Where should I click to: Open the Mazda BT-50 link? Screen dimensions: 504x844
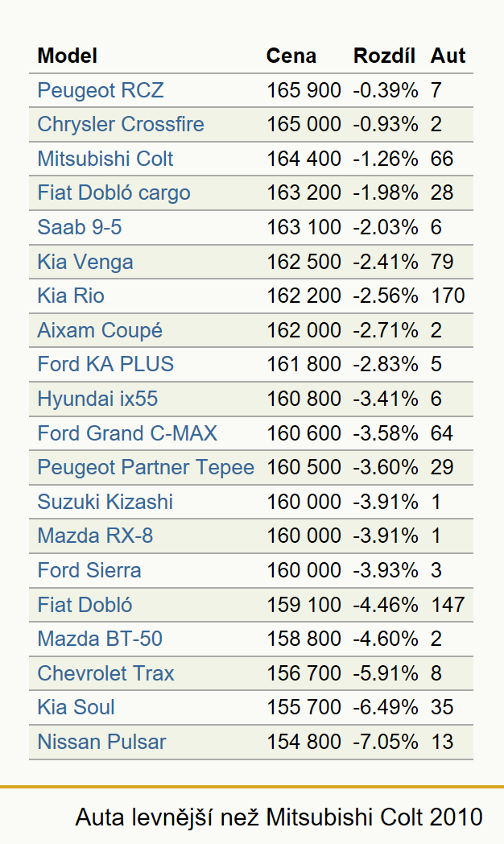(x=100, y=639)
